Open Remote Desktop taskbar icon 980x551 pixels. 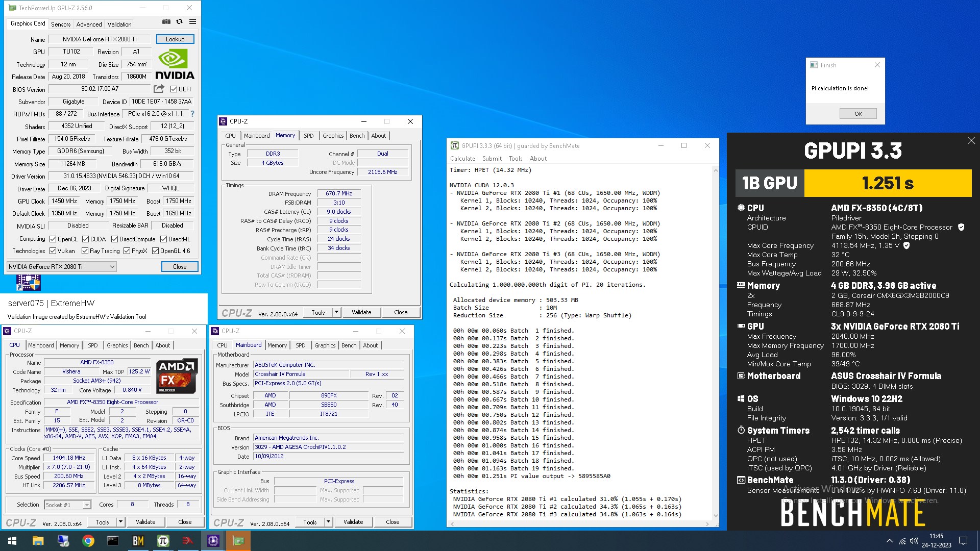coord(63,541)
